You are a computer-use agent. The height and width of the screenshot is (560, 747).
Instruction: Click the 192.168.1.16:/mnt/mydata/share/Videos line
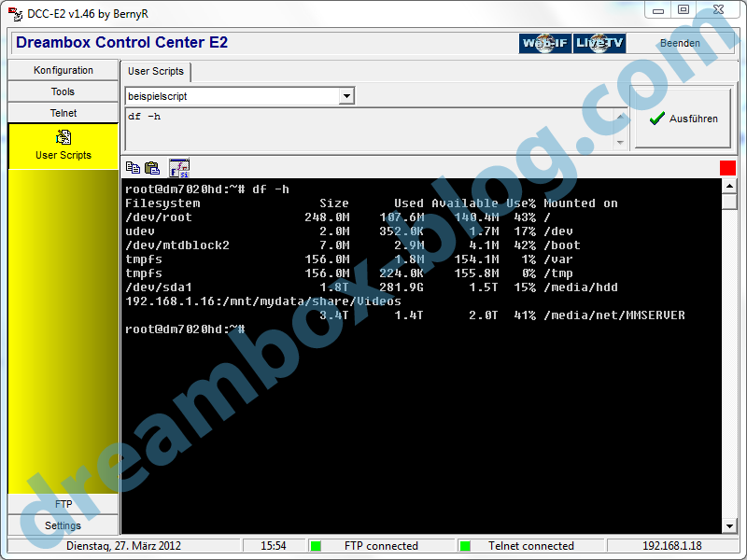click(263, 301)
